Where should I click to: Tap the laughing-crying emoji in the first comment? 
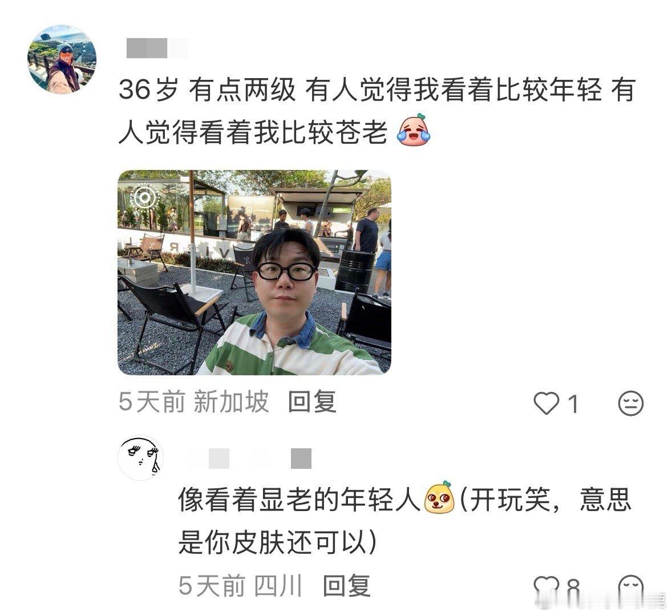tap(414, 130)
